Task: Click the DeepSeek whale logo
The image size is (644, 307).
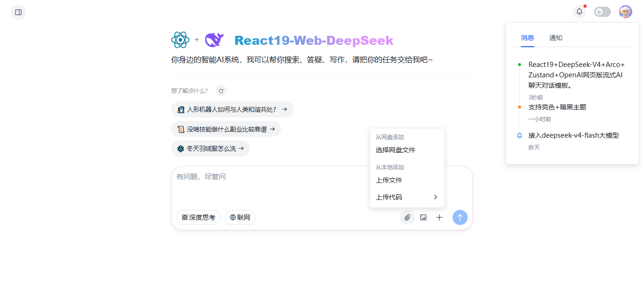Action: click(x=214, y=40)
